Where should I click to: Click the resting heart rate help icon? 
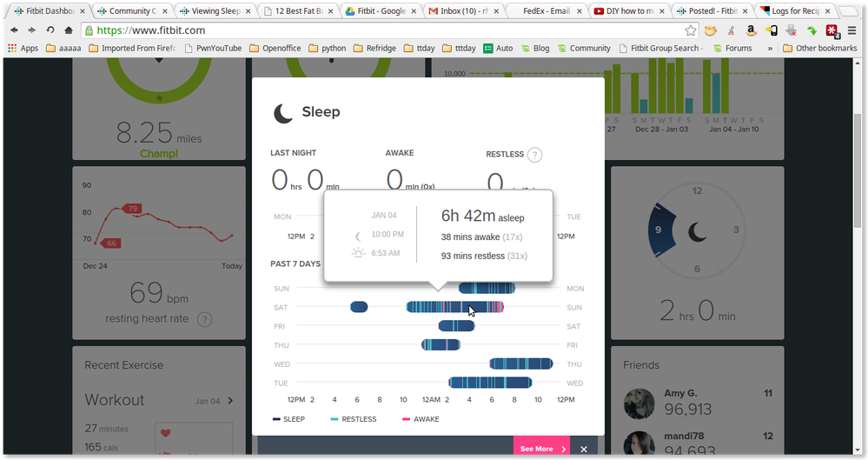(x=205, y=319)
